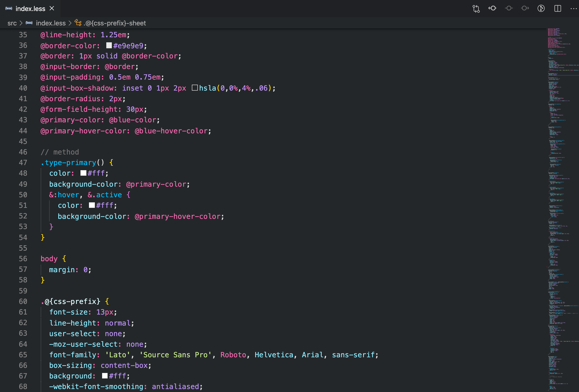
Task: Click the #fff swatch on line 48
Action: click(x=83, y=173)
